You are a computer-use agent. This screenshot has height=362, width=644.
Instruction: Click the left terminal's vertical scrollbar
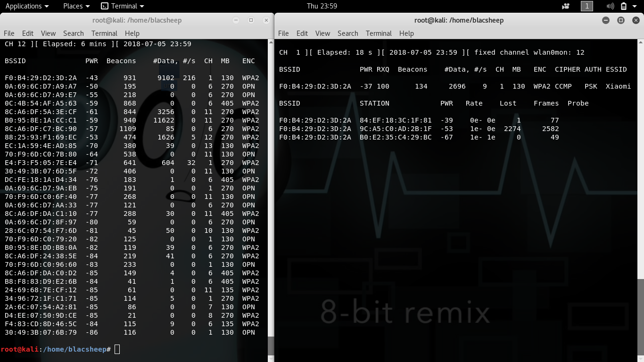pyautogui.click(x=271, y=189)
